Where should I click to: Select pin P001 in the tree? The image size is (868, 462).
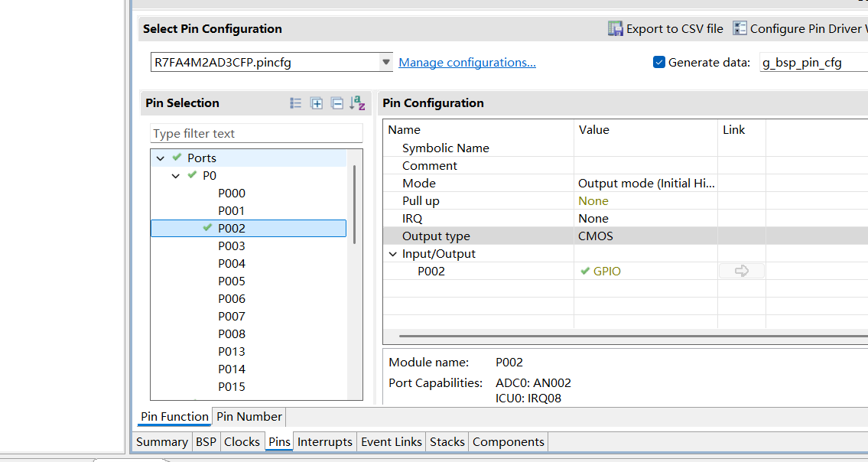pyautogui.click(x=232, y=211)
